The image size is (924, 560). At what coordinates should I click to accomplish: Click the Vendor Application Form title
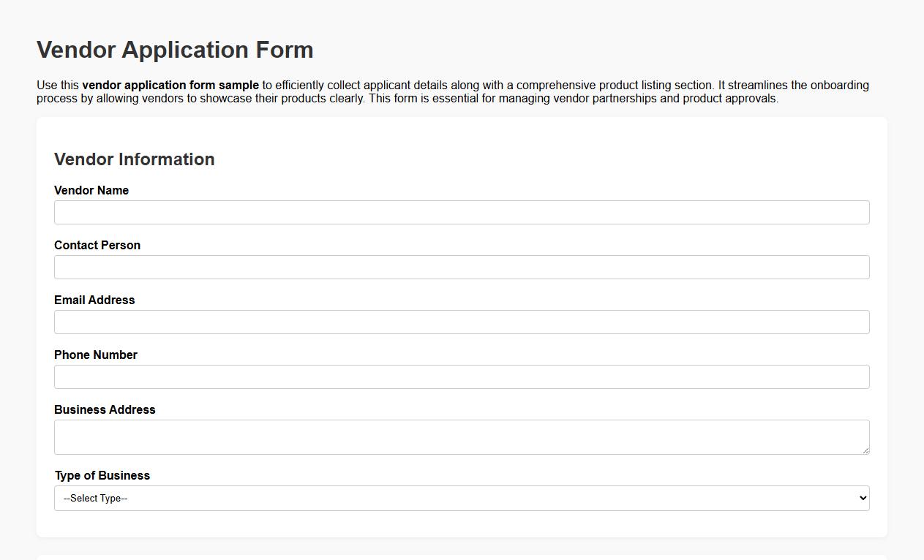click(175, 50)
